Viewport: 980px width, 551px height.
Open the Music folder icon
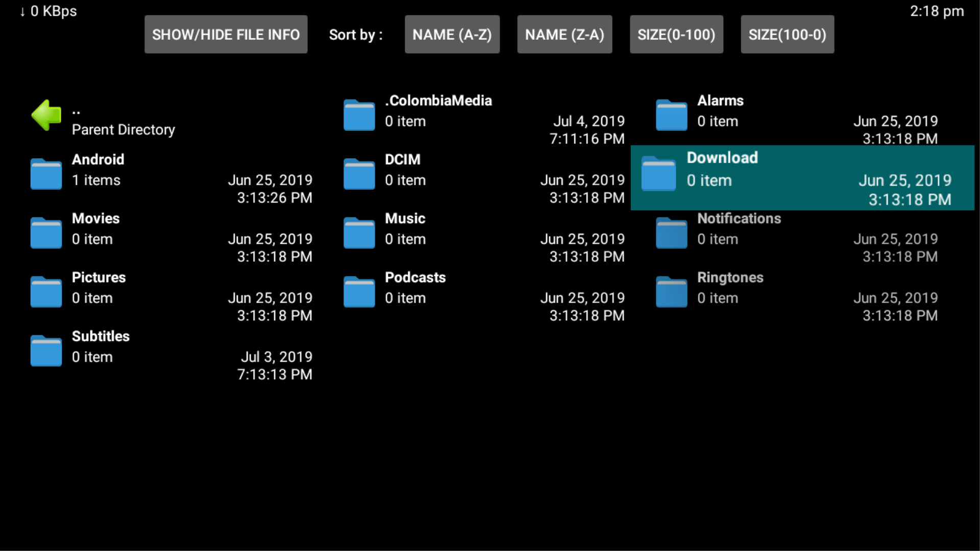pyautogui.click(x=359, y=233)
